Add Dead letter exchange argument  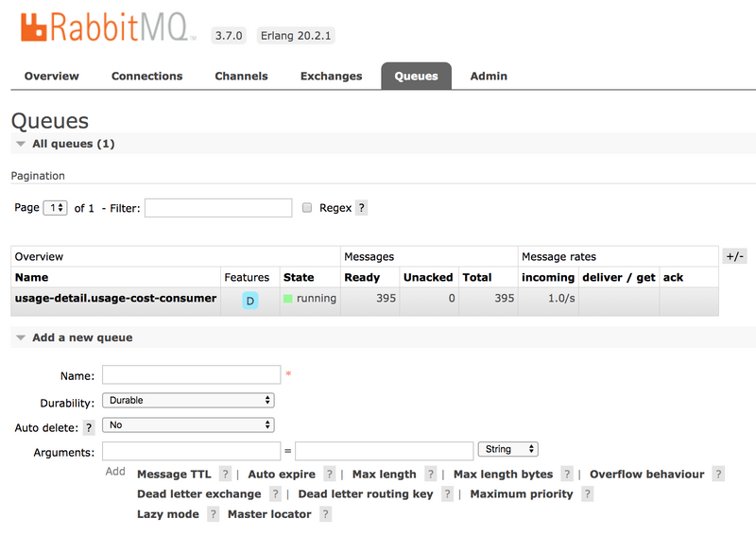point(199,494)
